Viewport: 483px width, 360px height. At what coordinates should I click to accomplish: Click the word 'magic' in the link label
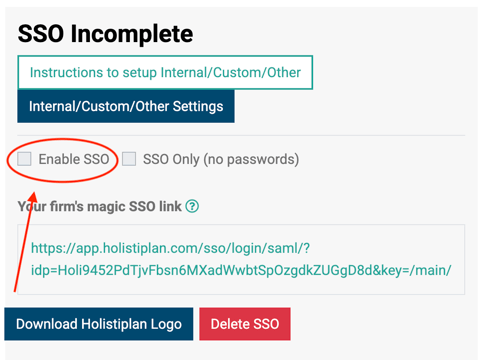point(106,207)
